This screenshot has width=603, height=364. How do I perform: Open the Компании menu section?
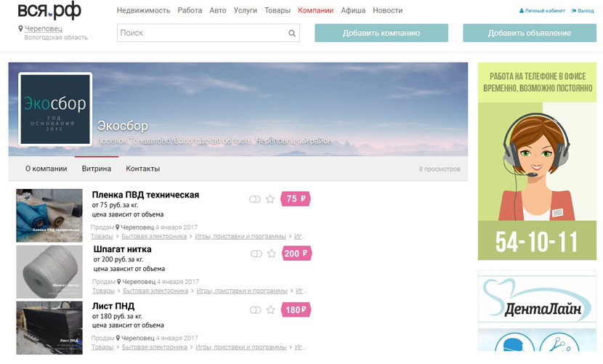(316, 10)
